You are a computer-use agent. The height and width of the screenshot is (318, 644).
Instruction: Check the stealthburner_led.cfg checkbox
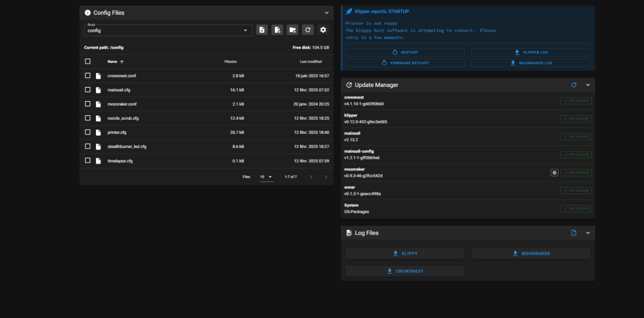88,146
